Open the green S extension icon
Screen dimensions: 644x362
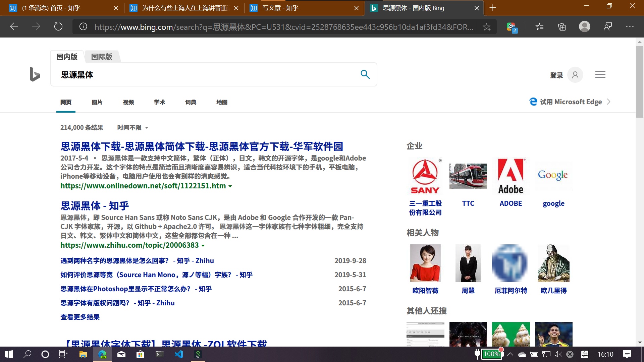(x=512, y=27)
